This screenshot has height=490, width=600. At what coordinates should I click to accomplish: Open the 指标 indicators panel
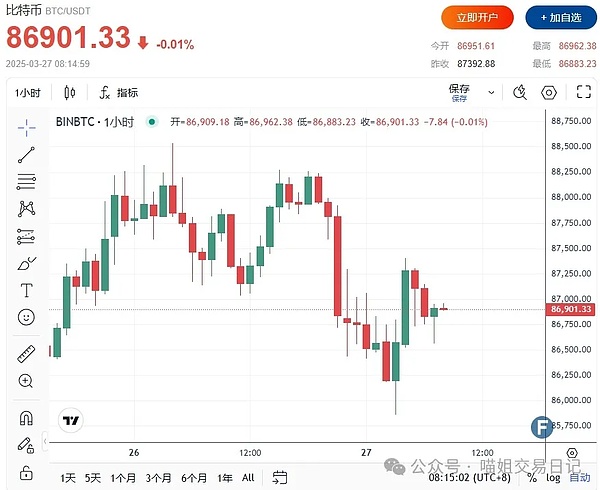[x=118, y=93]
